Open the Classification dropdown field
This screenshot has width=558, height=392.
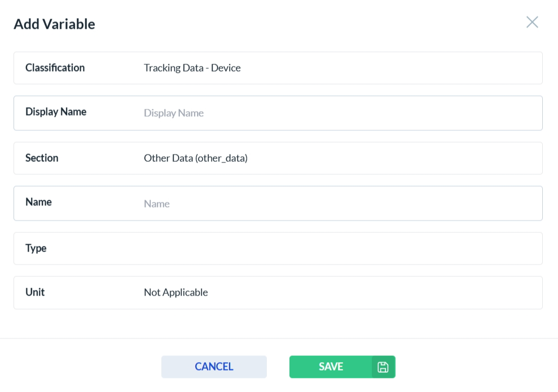pos(339,68)
